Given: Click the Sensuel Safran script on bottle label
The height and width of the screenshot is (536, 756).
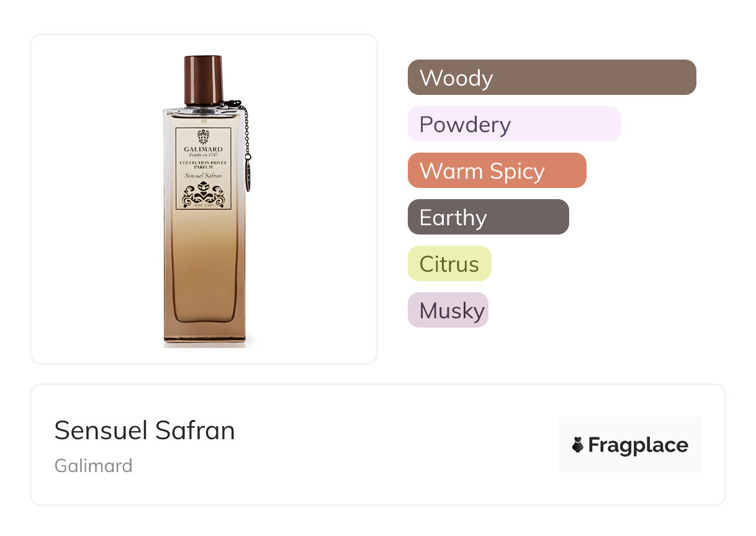Looking at the screenshot, I should point(203,176).
